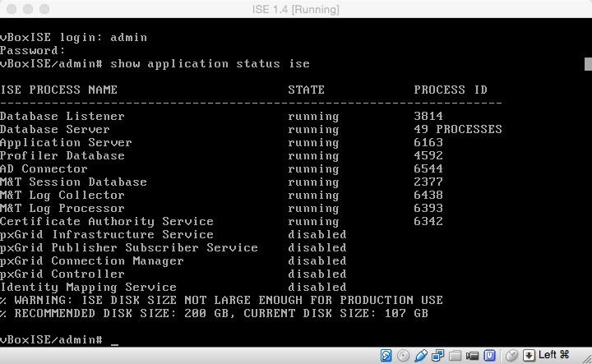Viewport: 592px width, 364px height.
Task: Click the STATE column header
Action: coord(306,90)
